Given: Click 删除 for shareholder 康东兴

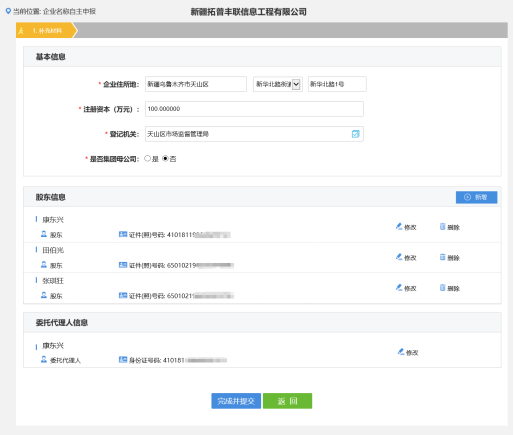Looking at the screenshot, I should pos(450,227).
